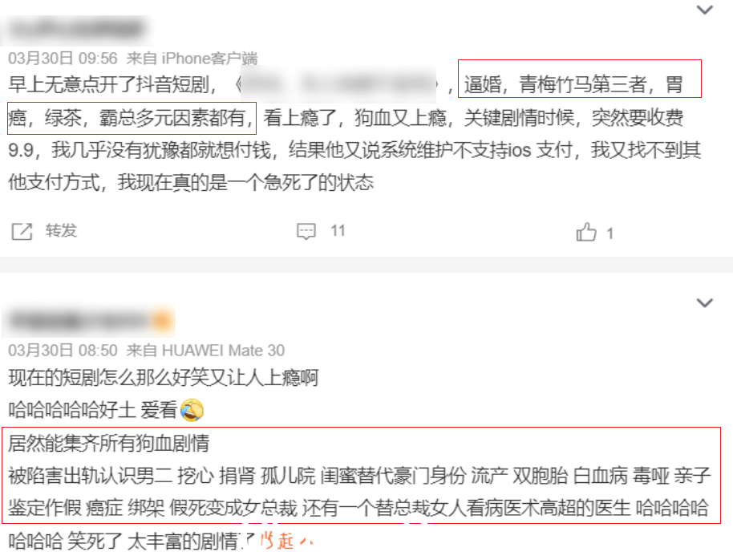
Task: Click orange badge beside second blurred username
Action: click(162, 321)
